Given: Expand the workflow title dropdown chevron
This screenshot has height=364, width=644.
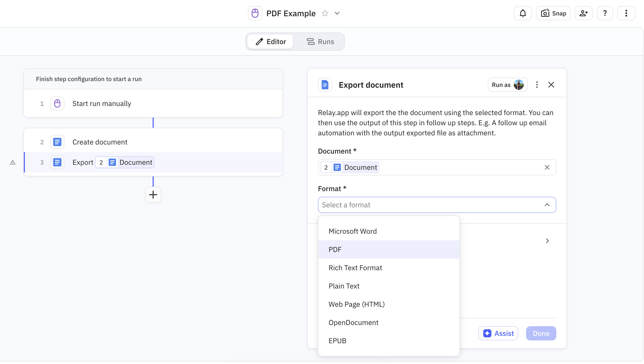Looking at the screenshot, I should tap(337, 13).
